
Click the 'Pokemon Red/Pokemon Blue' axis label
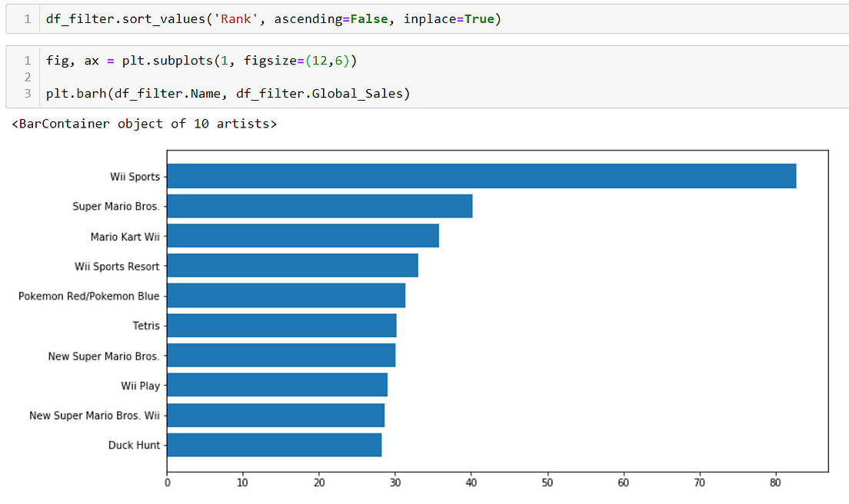coord(88,297)
